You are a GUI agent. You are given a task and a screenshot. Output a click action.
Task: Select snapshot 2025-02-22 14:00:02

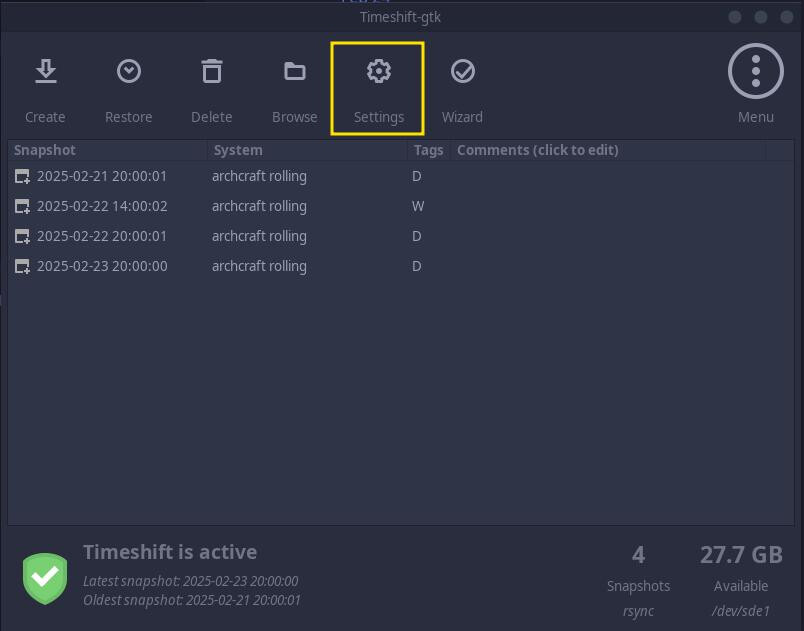click(x=400, y=206)
